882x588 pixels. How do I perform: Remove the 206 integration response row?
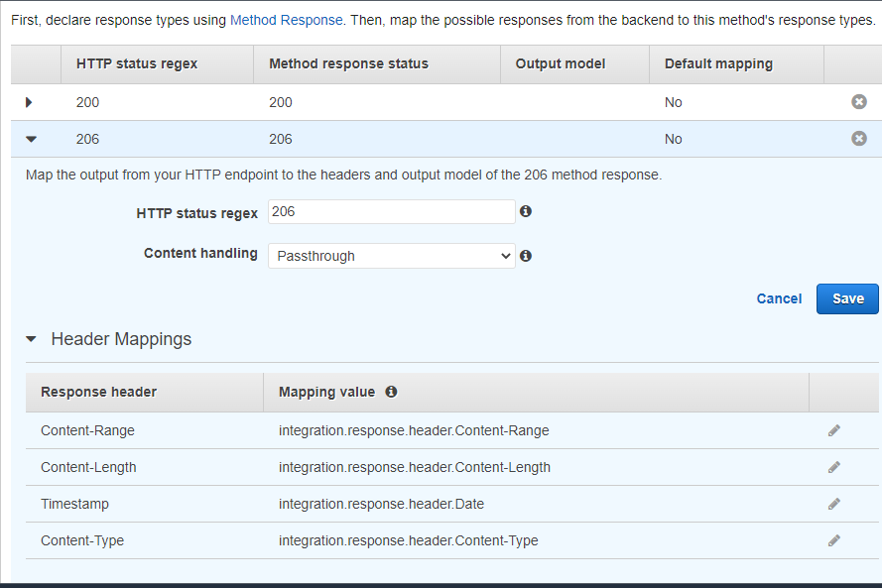[859, 139]
